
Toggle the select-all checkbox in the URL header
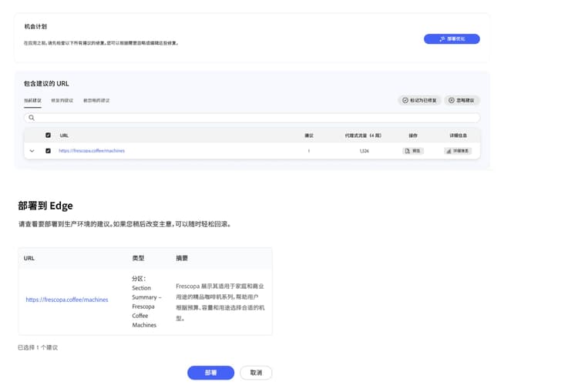(48, 136)
